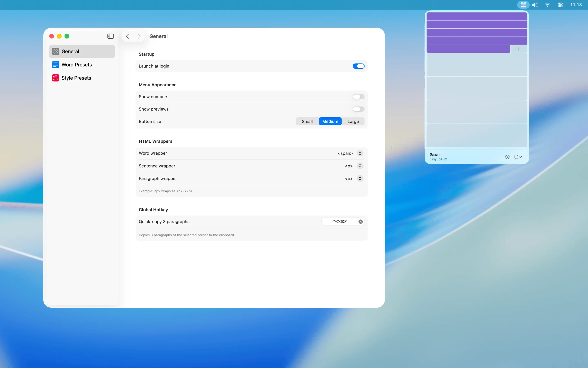The height and width of the screenshot is (368, 588).
Task: Click the General gear icon in sidebar
Action: (x=56, y=51)
